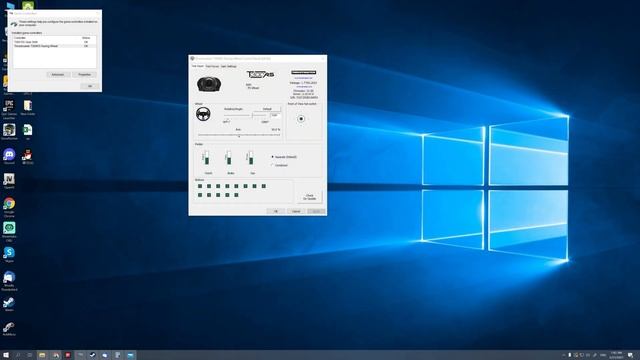Click the taskbar search icon
Viewport: 640px width, 360px height.
(18, 355)
